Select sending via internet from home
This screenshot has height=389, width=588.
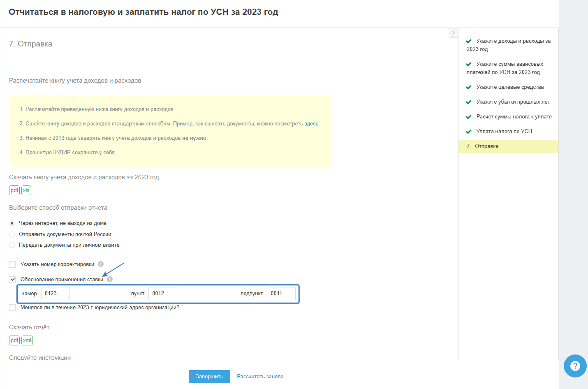(12, 223)
